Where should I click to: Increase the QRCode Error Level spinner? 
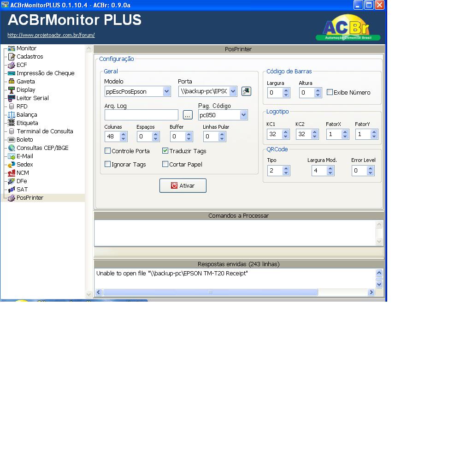[x=370, y=168]
